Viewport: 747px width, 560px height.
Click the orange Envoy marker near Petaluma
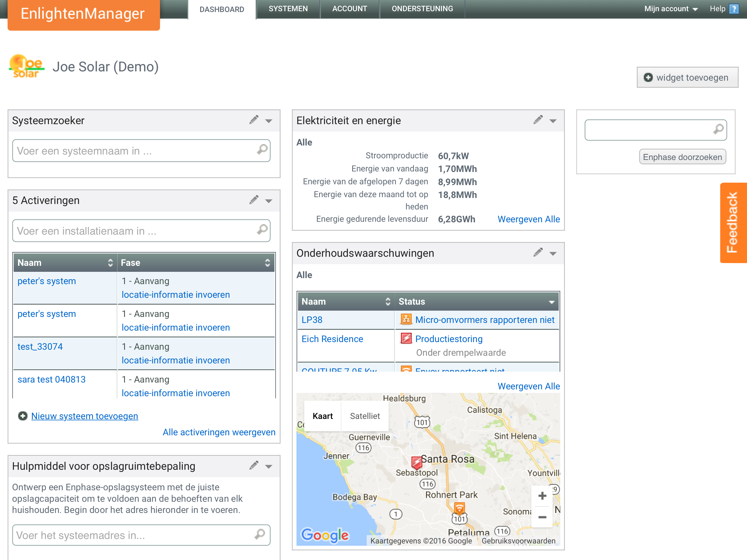pos(459,508)
